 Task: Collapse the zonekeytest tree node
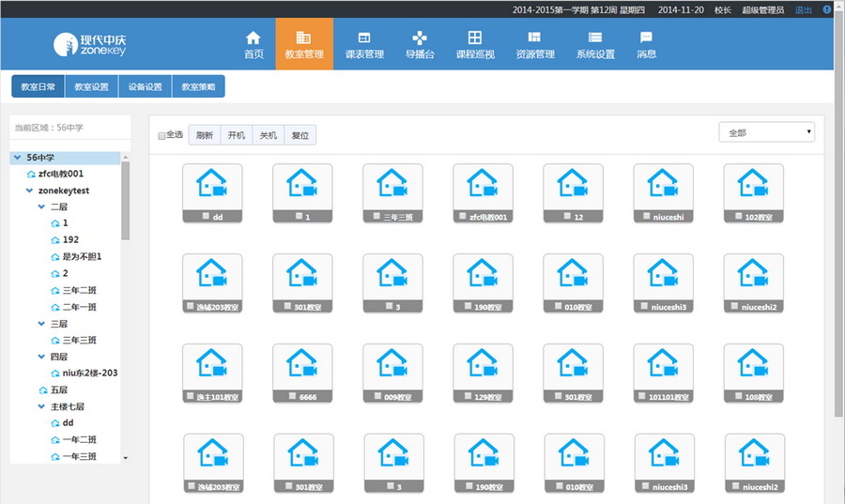click(30, 190)
